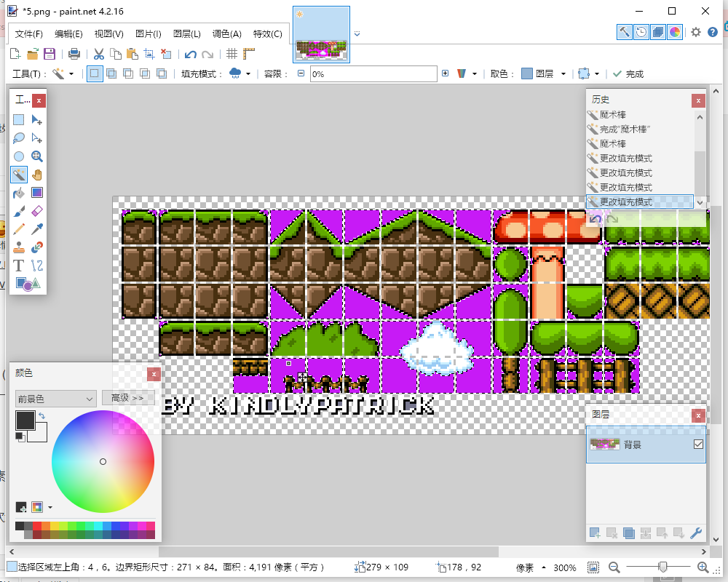This screenshot has height=582, width=728.
Task: Click the Crop to Selection icon
Action: coord(149,54)
